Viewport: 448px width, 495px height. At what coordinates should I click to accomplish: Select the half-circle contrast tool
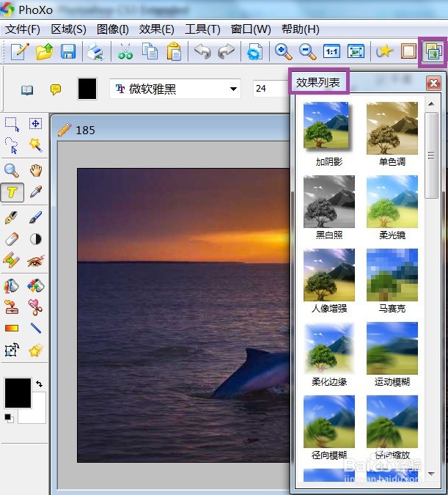(x=36, y=239)
